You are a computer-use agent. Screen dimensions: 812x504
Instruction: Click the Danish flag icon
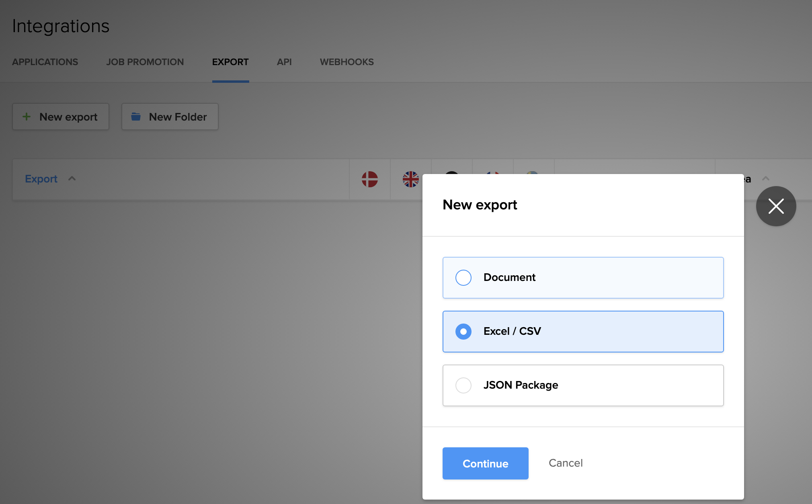click(x=369, y=179)
